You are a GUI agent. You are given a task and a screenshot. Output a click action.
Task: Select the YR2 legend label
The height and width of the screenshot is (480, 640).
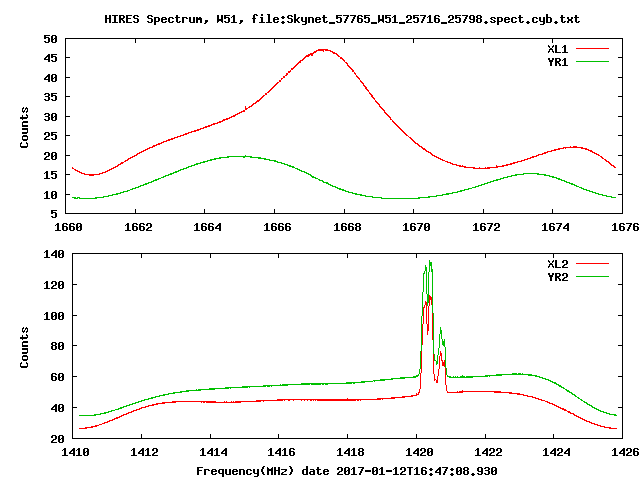click(558, 277)
